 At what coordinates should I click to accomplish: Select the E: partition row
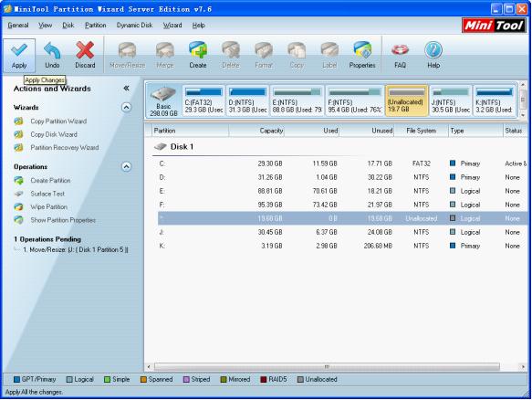click(x=342, y=191)
